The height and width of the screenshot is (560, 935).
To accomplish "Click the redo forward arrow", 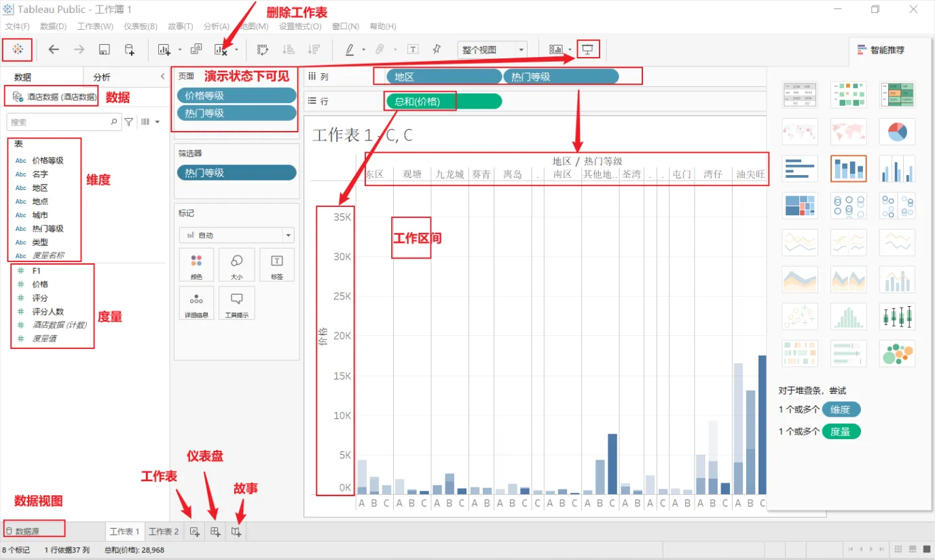I will click(79, 50).
